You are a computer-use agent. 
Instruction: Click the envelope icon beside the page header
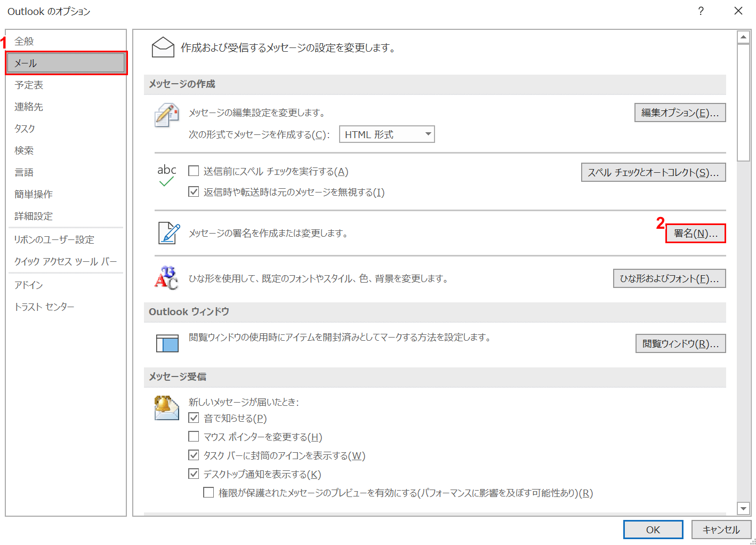[163, 47]
